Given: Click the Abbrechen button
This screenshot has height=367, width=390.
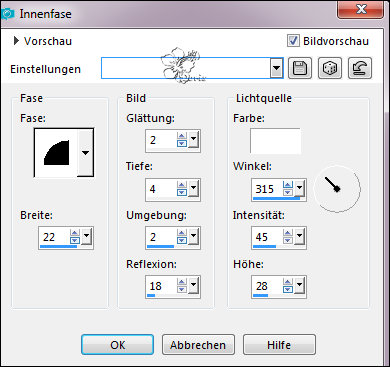Looking at the screenshot, I should 198,345.
